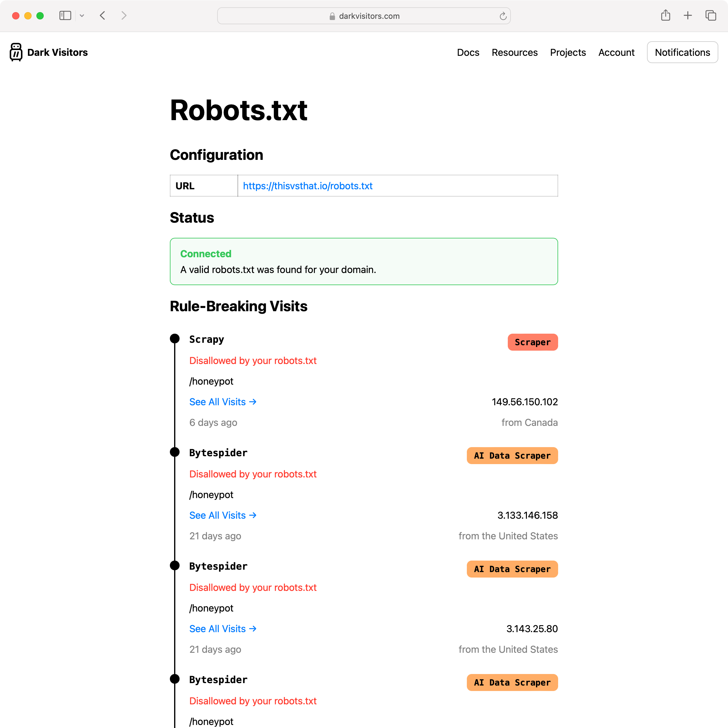Open the Account menu item
The image size is (728, 728).
pos(616,52)
